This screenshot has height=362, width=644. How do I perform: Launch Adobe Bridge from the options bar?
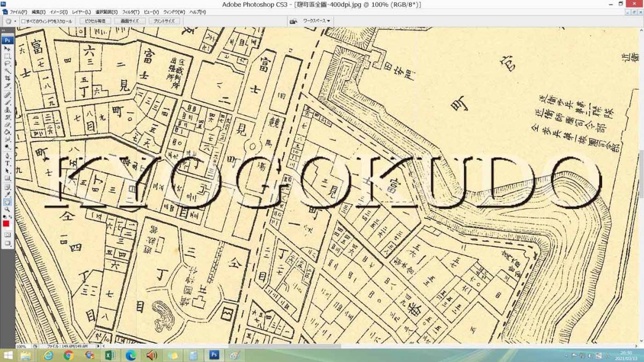294,21
